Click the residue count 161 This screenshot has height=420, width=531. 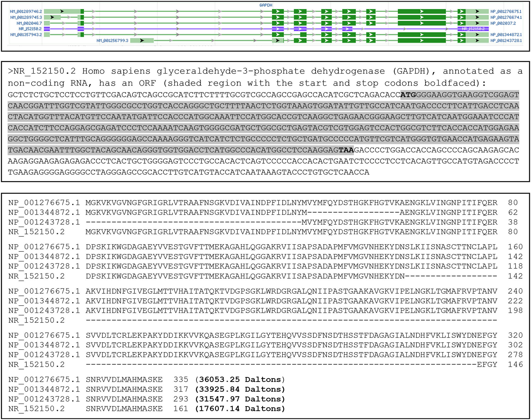pos(181,409)
